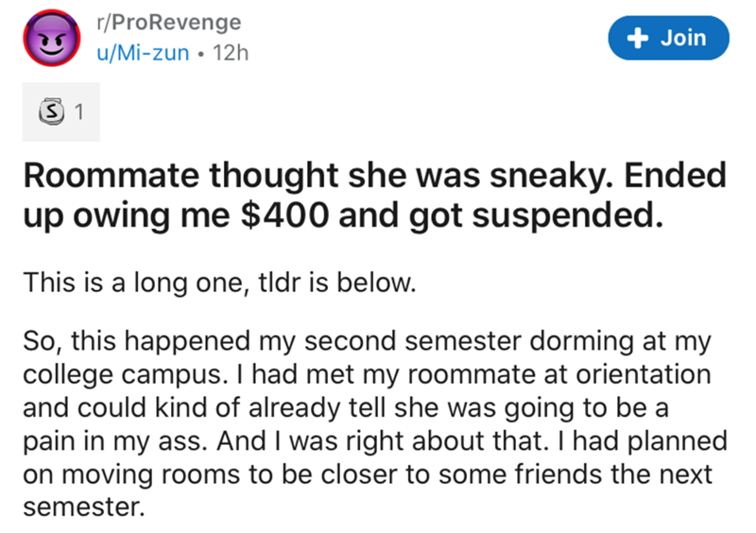Image resolution: width=756 pixels, height=533 pixels.
Task: Click the award count number 1
Action: point(80,112)
